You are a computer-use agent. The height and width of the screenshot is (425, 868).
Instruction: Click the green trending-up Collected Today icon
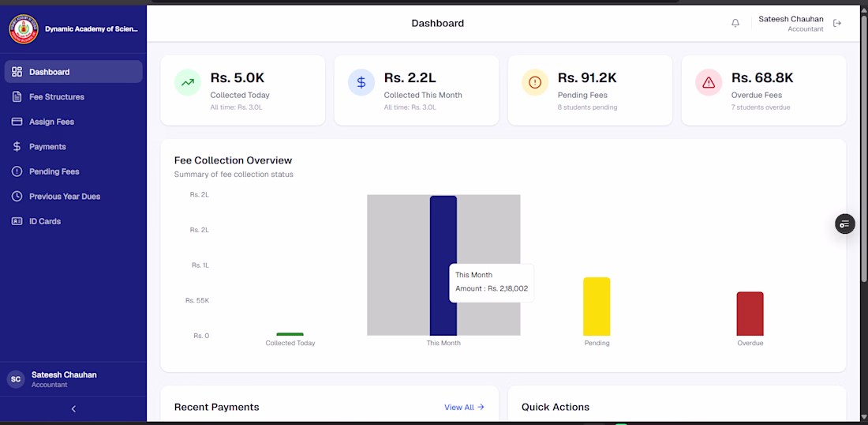[188, 83]
